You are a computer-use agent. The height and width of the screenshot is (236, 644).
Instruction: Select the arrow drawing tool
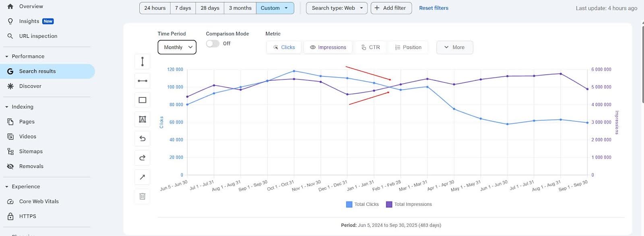(x=142, y=177)
